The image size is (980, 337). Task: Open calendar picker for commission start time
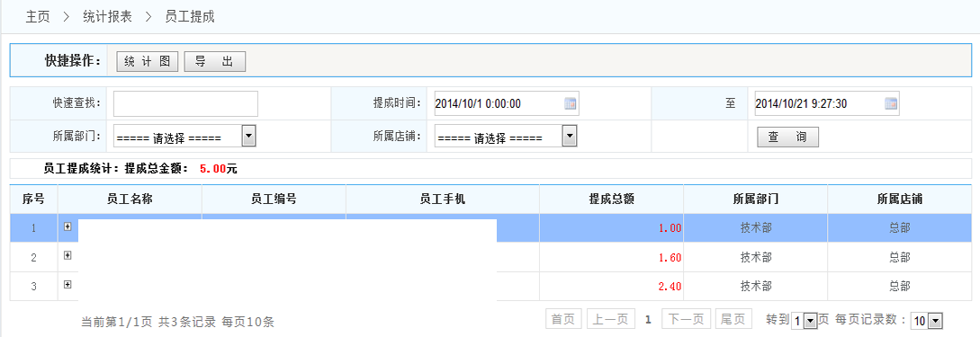[570, 103]
